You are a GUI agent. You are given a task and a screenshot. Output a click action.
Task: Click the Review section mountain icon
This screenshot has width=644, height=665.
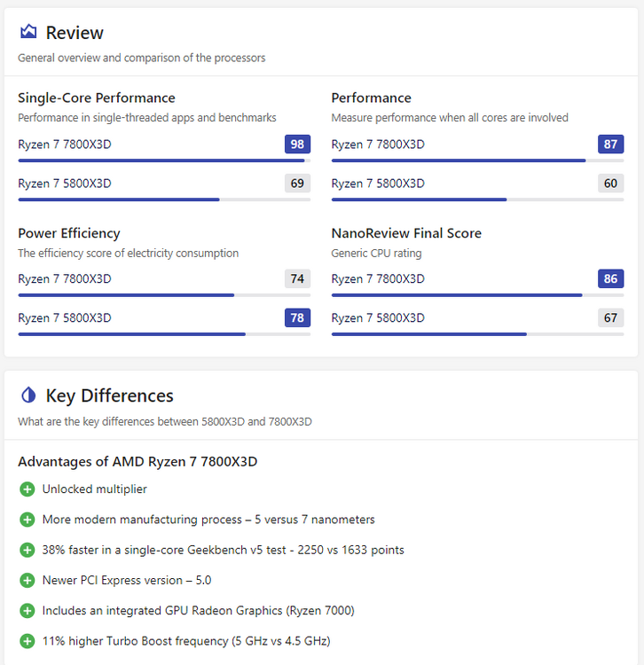point(28,33)
